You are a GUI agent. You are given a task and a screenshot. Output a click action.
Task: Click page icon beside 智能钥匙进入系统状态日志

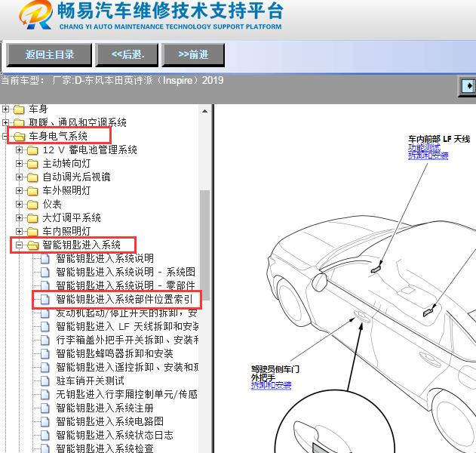point(45,436)
